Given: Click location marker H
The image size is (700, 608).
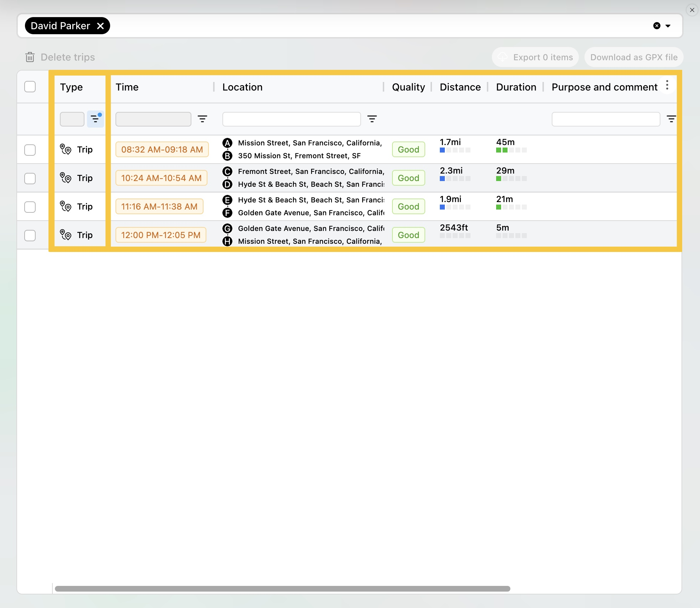Looking at the screenshot, I should [x=227, y=241].
